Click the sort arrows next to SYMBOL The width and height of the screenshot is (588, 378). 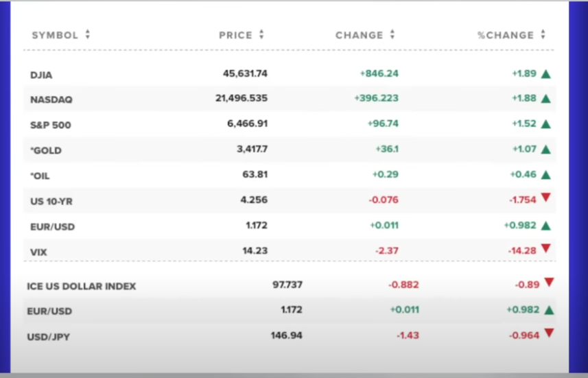pos(87,34)
